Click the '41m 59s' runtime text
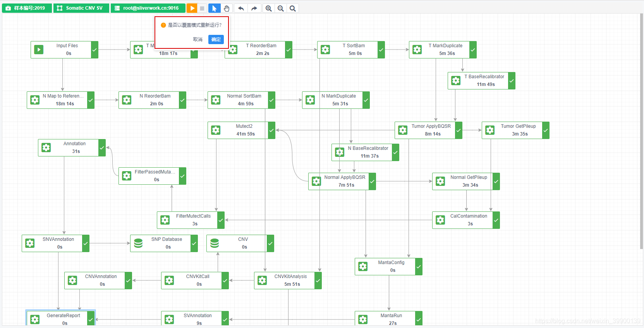644x328 pixels. click(246, 134)
